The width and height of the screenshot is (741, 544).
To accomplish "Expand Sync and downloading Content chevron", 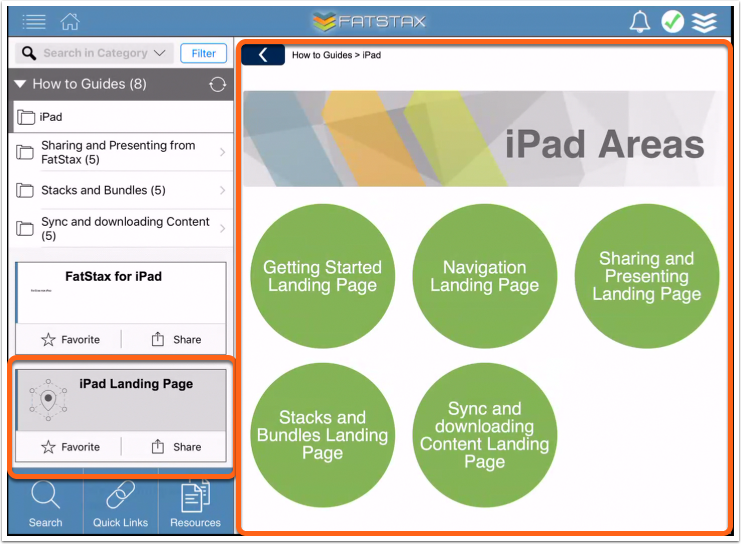I will pos(223,229).
